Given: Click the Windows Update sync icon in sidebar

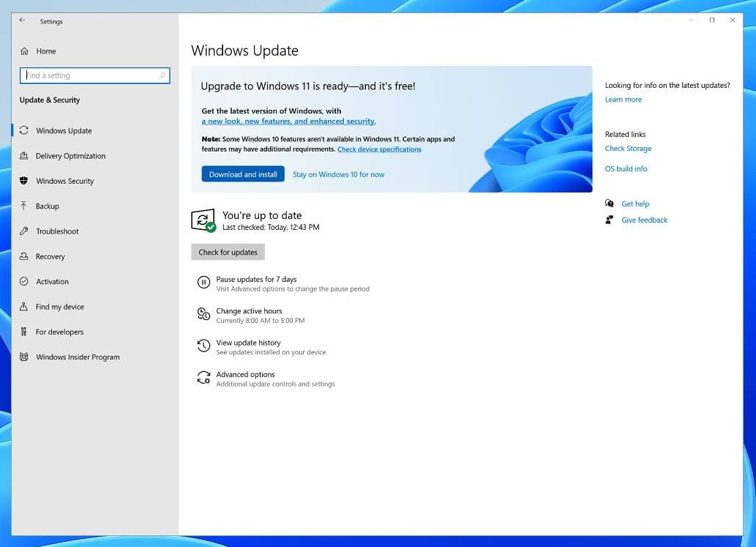Looking at the screenshot, I should click(x=23, y=130).
